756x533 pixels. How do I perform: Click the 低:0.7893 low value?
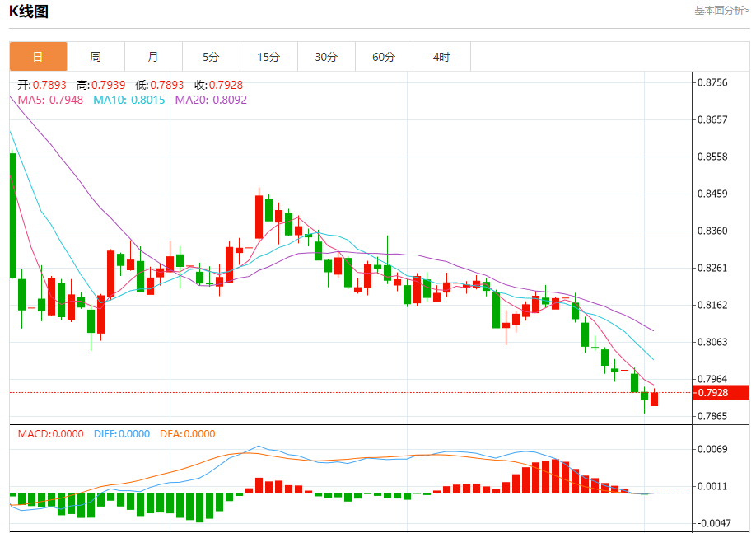pyautogui.click(x=160, y=85)
